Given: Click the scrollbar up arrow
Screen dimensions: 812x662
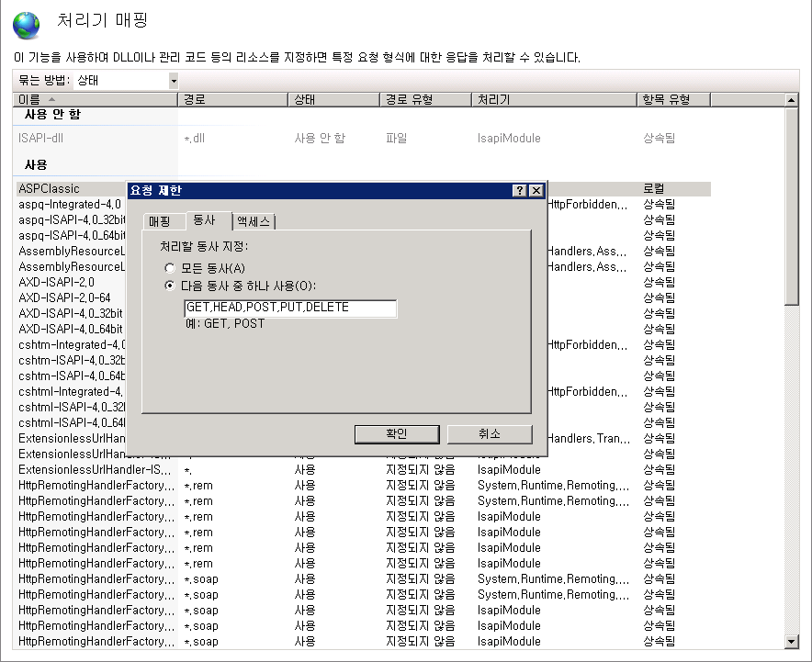Looking at the screenshot, I should 791,100.
